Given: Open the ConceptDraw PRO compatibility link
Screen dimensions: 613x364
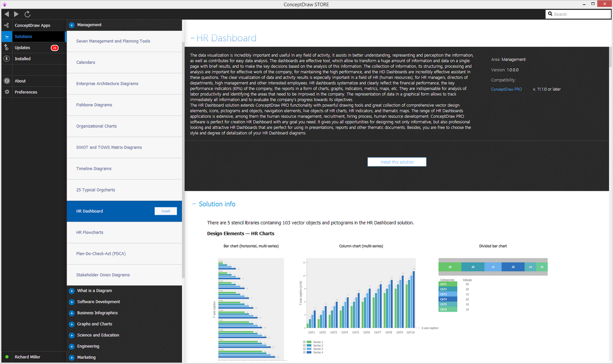Looking at the screenshot, I should tap(506, 89).
